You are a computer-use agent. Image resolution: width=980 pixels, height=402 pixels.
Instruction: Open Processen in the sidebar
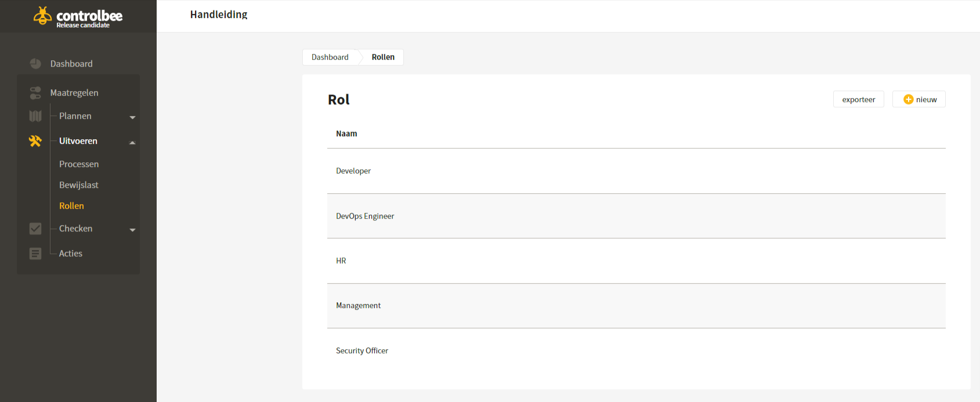coord(79,164)
